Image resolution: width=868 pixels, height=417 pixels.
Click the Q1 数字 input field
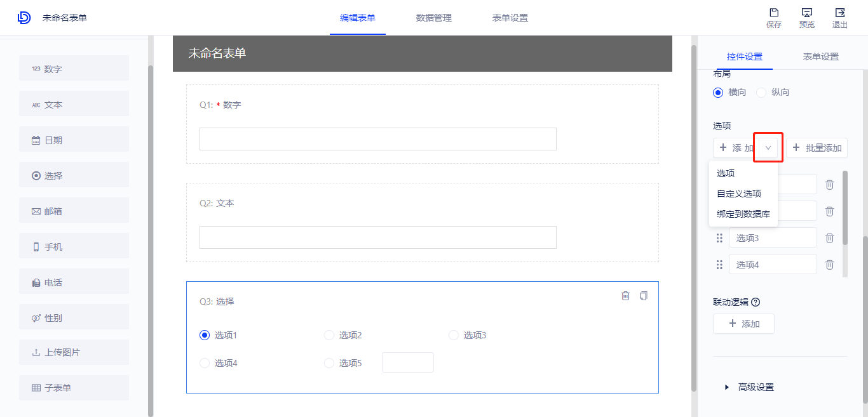[377, 139]
